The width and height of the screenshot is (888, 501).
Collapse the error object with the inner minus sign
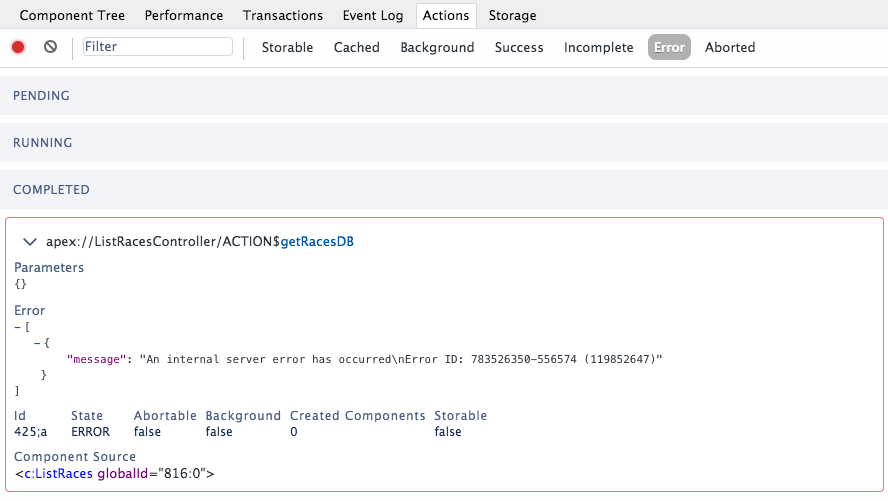pos(36,342)
